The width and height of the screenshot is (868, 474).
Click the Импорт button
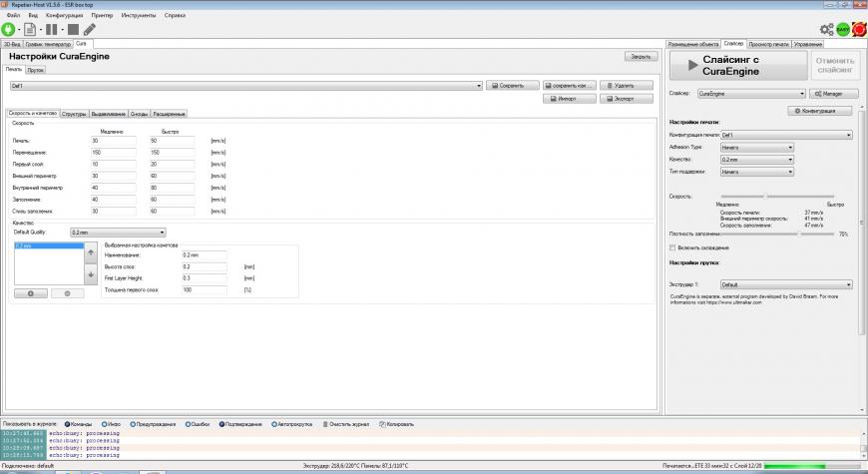(x=570, y=99)
